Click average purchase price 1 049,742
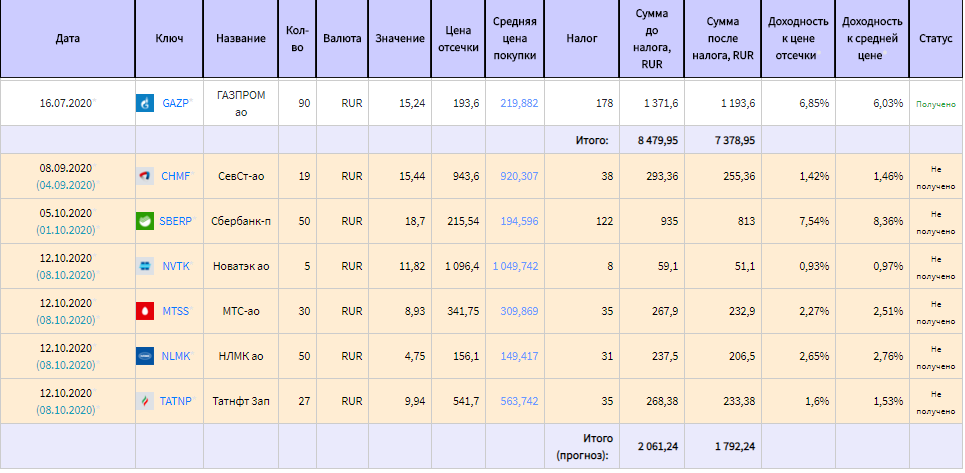 tap(515, 266)
